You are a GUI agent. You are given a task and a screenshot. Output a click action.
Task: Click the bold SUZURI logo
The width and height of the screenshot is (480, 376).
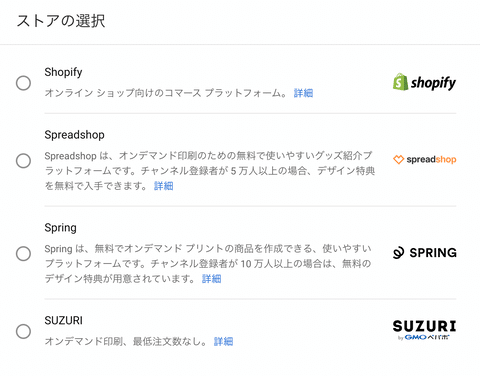point(424,326)
